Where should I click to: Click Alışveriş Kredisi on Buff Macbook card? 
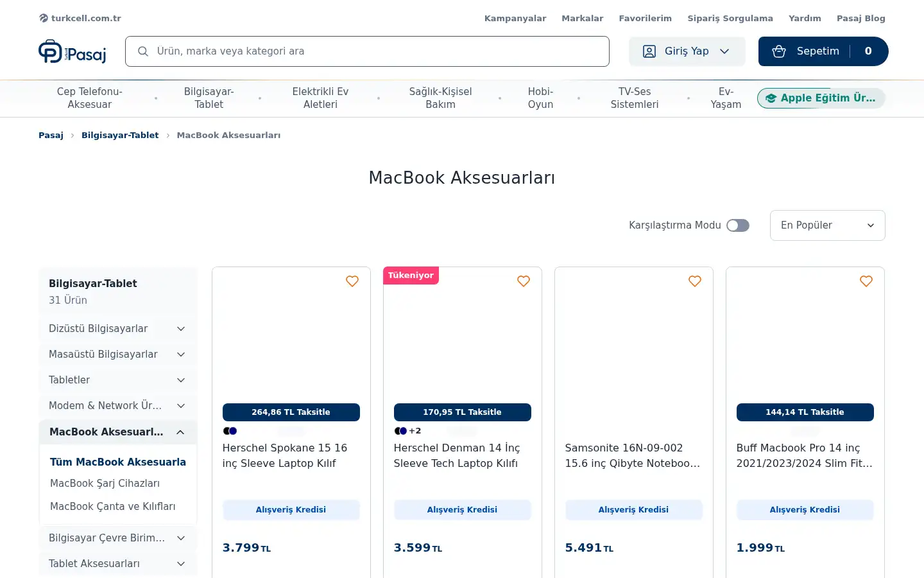(805, 510)
